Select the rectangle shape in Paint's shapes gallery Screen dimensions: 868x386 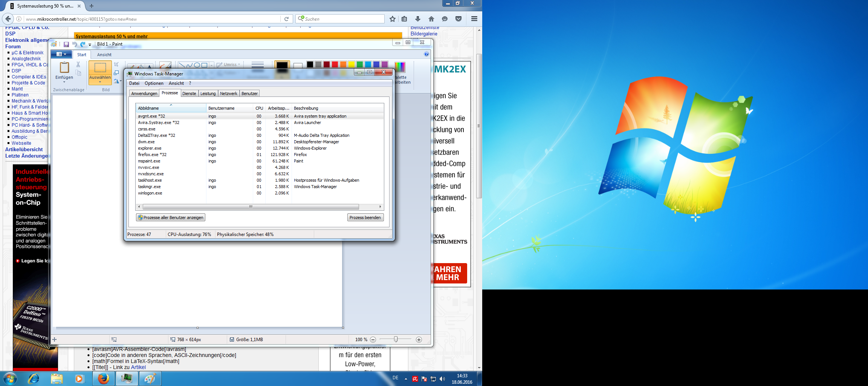pyautogui.click(x=204, y=65)
